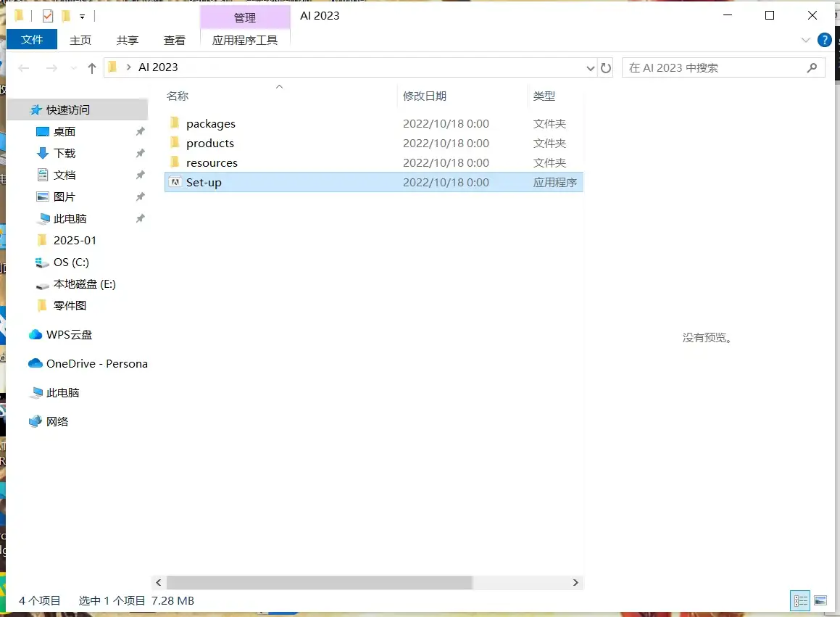Expand the quick access toolbar customize menu

82,15
